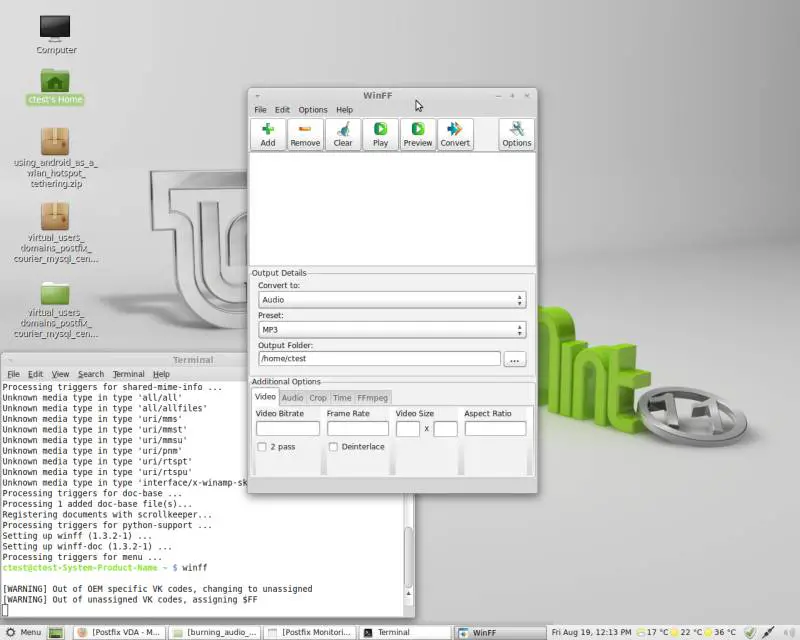Switch to the Terminal taskbar button
The image size is (800, 640).
tap(406, 632)
